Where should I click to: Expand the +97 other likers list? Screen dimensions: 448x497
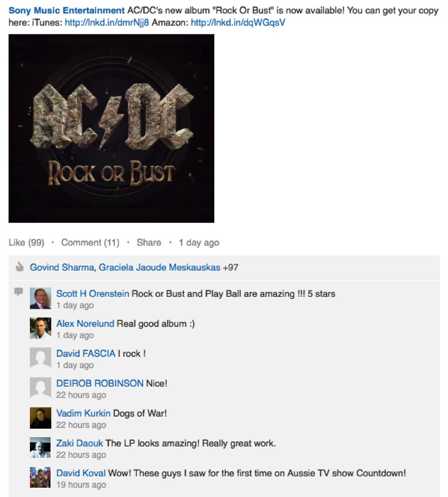pos(231,267)
